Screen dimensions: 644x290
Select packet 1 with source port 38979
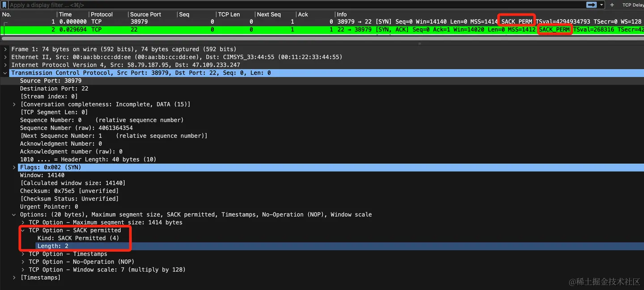pos(322,21)
